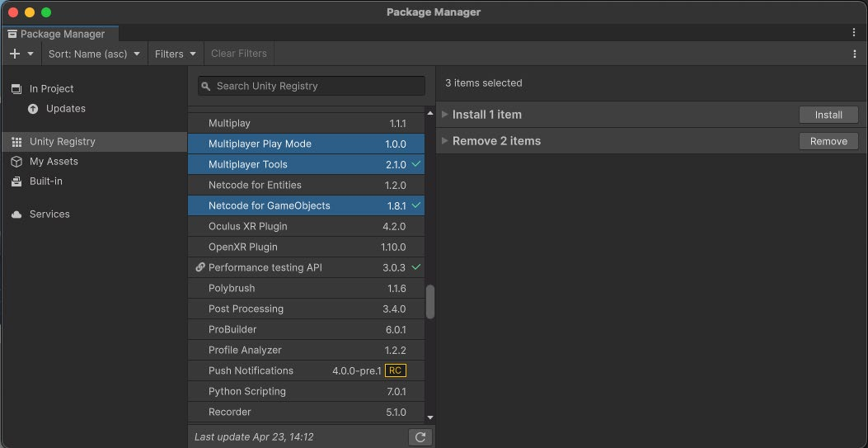Viewport: 868px width, 448px height.
Task: Focus the Search Unity Registry field
Action: coord(312,86)
